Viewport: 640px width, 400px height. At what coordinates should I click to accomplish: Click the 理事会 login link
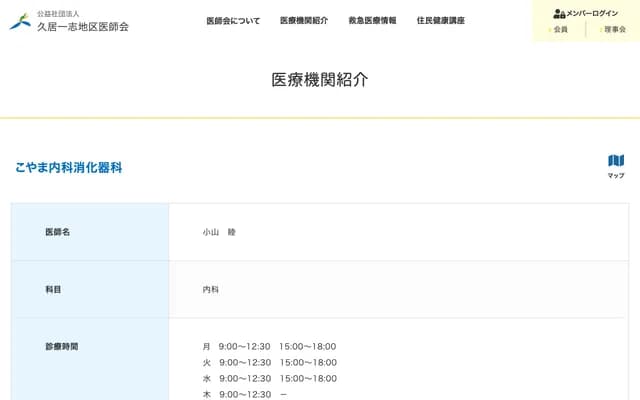614,30
